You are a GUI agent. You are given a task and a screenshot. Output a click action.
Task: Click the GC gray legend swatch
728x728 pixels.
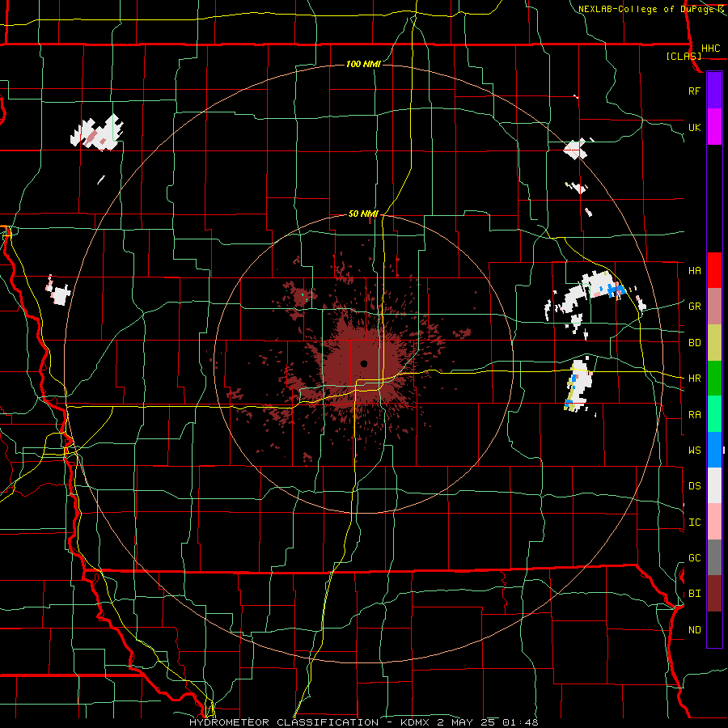click(714, 557)
